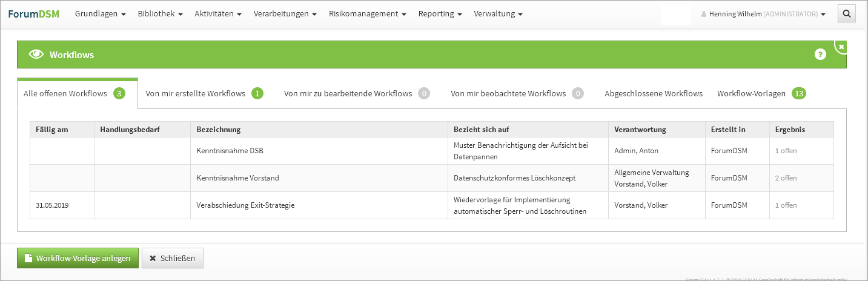This screenshot has height=281, width=868.
Task: Click the search magnifier icon
Action: point(846,14)
